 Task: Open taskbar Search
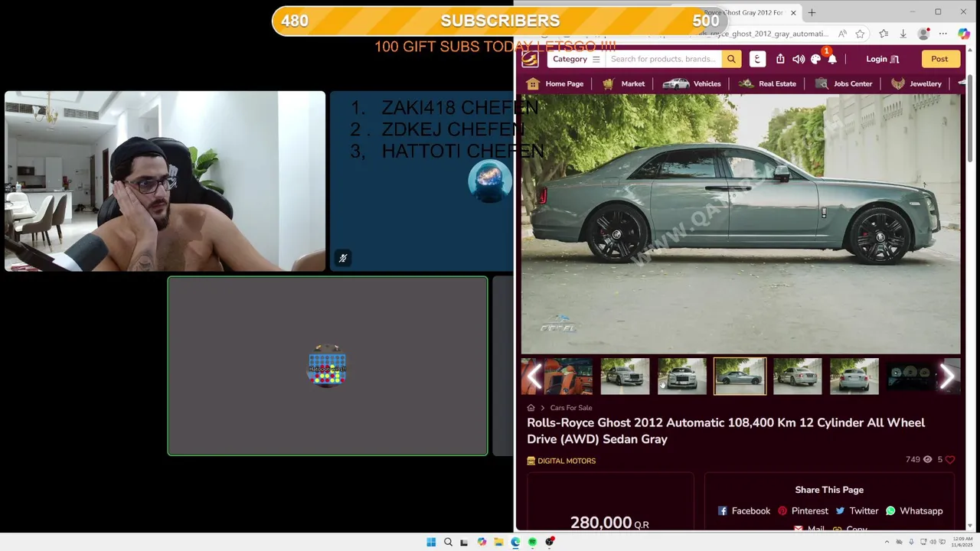tap(448, 543)
